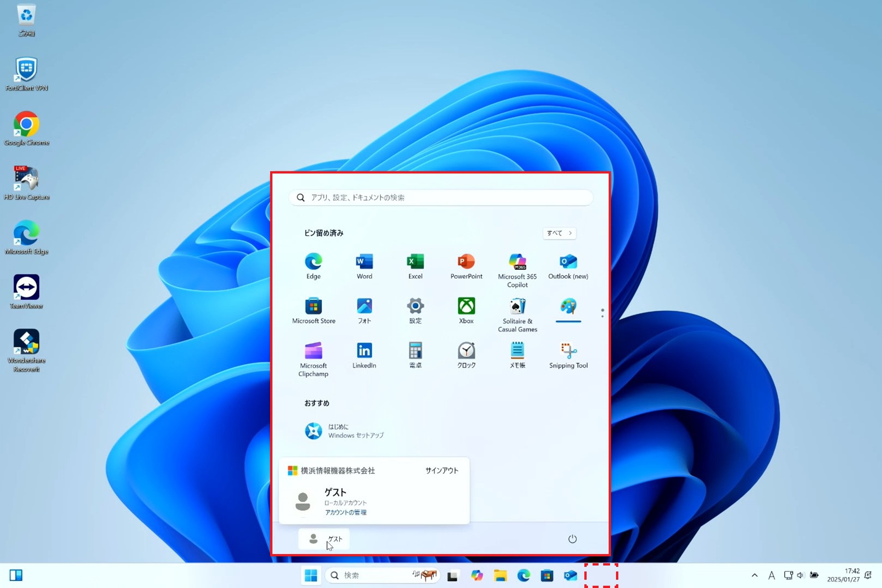Click the power button in Start menu

(x=572, y=539)
